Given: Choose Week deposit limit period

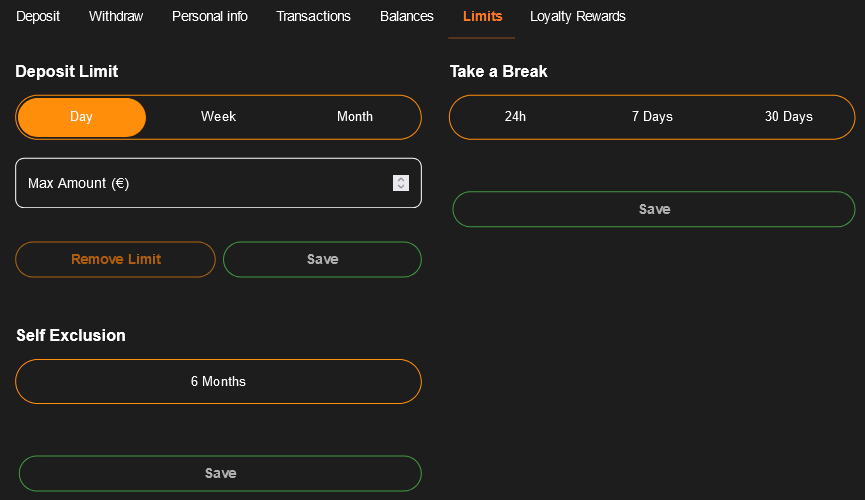Looking at the screenshot, I should pos(218,117).
